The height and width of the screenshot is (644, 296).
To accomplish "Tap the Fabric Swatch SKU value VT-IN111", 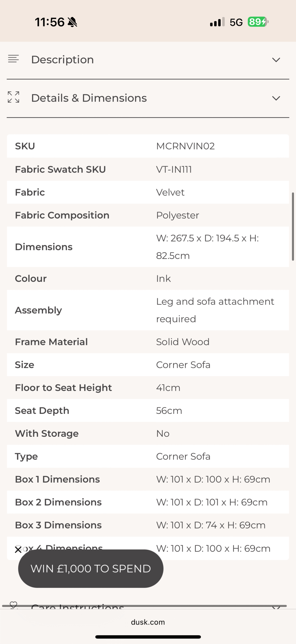I will pos(174,169).
